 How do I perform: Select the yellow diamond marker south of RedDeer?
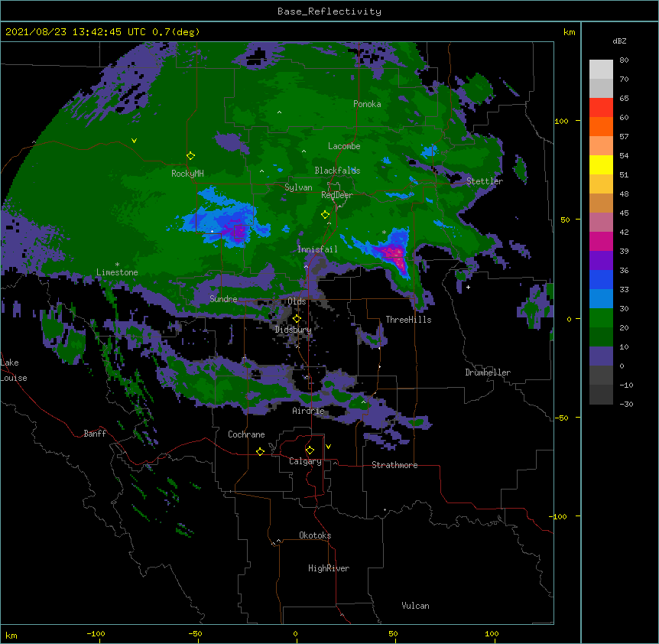325,214
